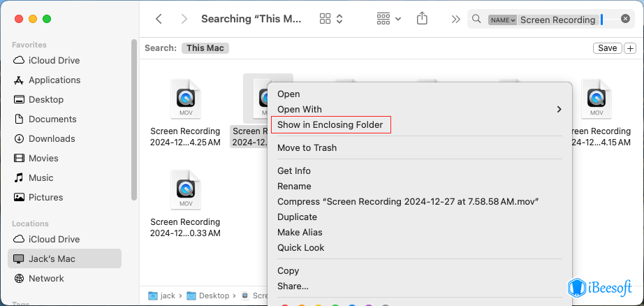644x306 pixels.
Task: Choose Show in Enclosing Folder
Action: 330,125
